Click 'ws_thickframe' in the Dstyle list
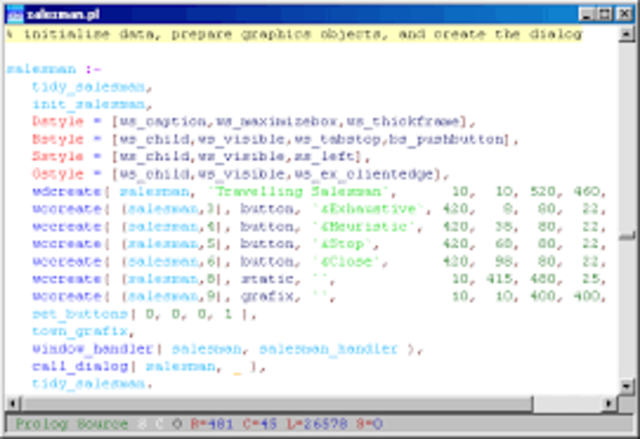This screenshot has width=640, height=439. point(403,122)
